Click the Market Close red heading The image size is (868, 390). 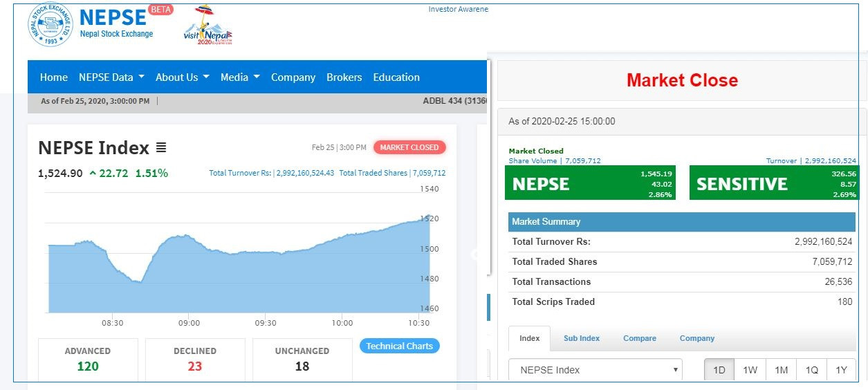click(x=682, y=80)
